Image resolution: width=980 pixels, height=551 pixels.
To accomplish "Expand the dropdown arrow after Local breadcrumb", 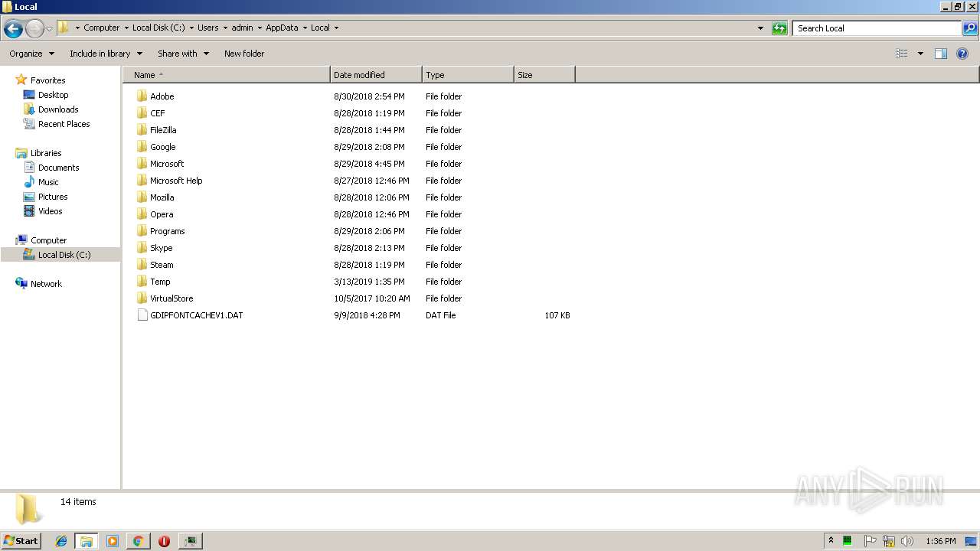I will click(336, 28).
